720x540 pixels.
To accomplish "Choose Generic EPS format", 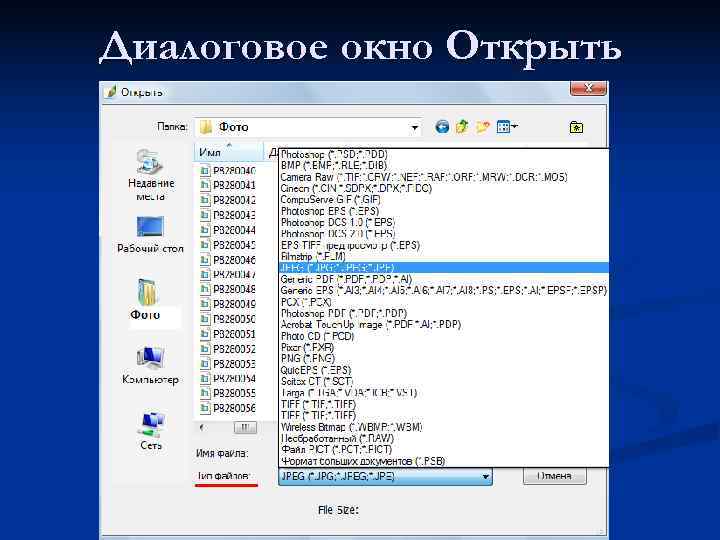I will click(x=444, y=291).
